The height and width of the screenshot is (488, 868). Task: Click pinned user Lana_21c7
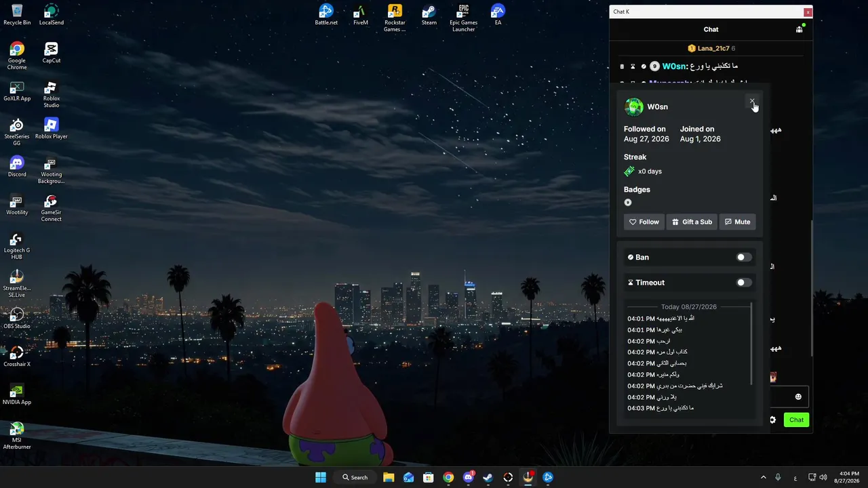click(713, 48)
